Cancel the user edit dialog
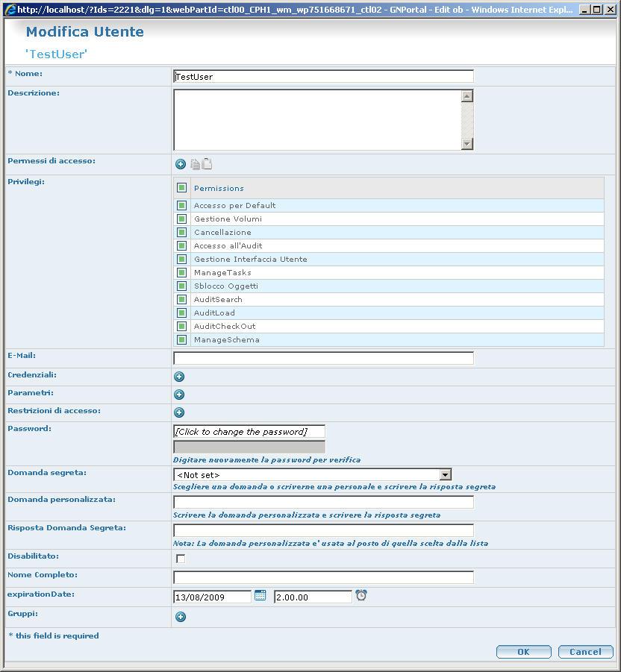Screen dimensions: 621x672 pos(585,652)
